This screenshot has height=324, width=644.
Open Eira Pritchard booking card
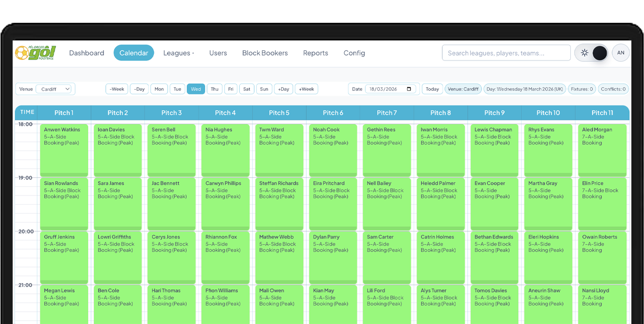[333, 204]
